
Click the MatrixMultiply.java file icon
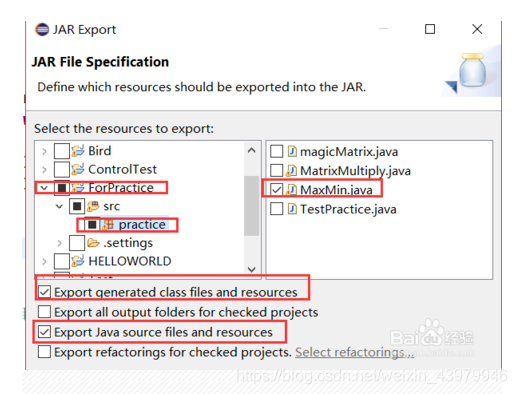[x=291, y=171]
